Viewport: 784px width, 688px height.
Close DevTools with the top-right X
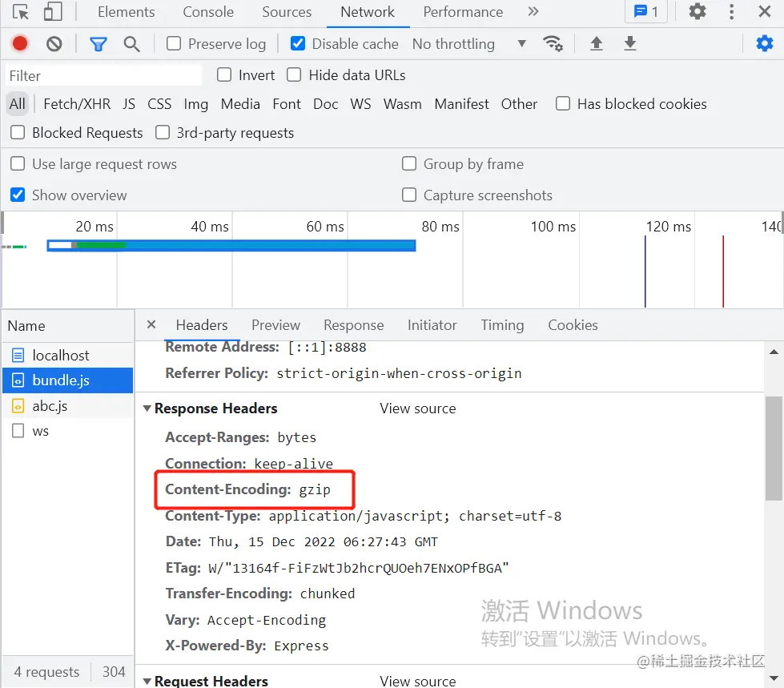tap(765, 11)
